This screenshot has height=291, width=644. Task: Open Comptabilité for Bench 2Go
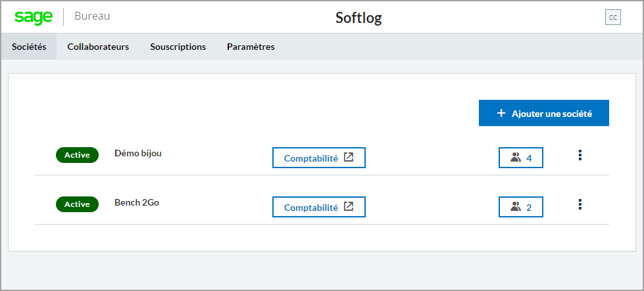(x=319, y=207)
